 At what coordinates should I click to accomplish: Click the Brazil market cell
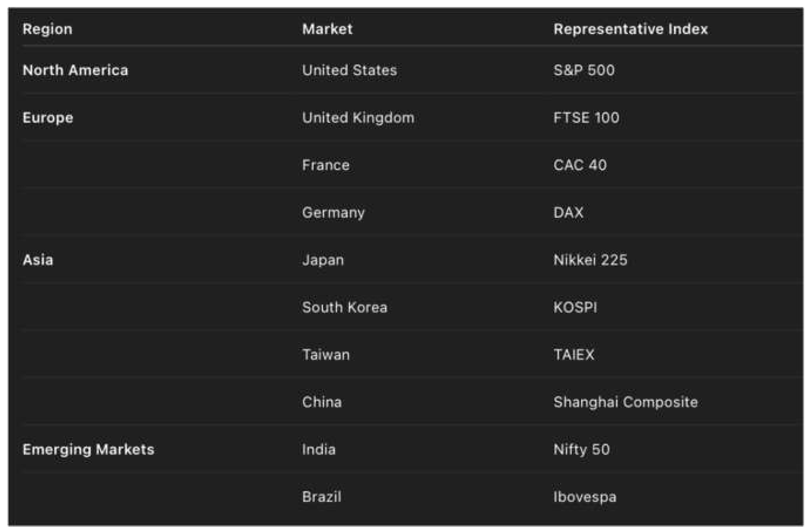click(x=322, y=497)
